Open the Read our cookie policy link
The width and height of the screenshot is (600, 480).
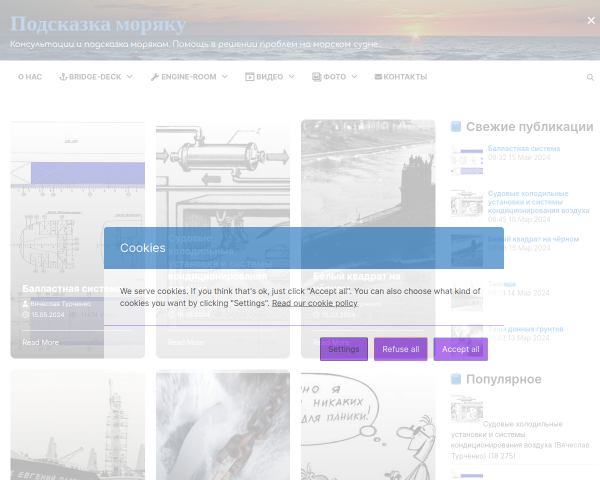[315, 303]
